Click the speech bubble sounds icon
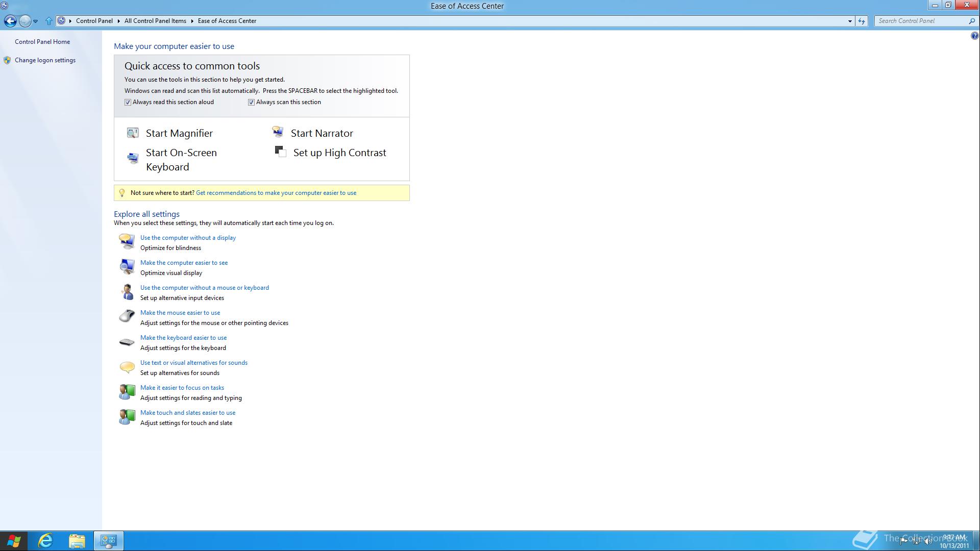Viewport: 980px width, 551px height. [x=127, y=367]
